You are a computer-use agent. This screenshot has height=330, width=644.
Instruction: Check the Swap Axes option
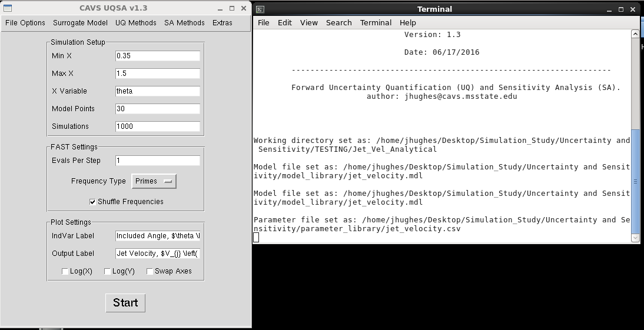[x=150, y=272]
